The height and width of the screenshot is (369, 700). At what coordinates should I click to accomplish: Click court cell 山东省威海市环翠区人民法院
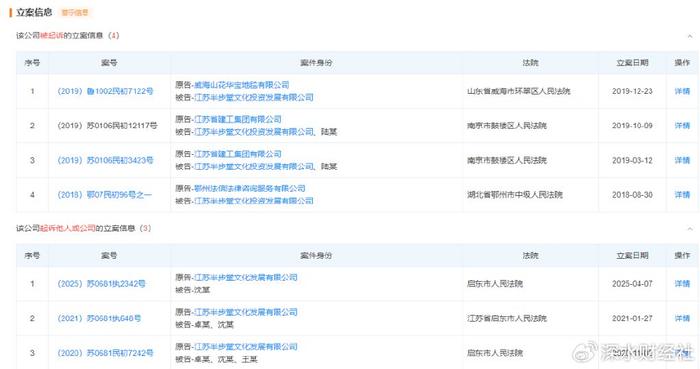pyautogui.click(x=519, y=91)
